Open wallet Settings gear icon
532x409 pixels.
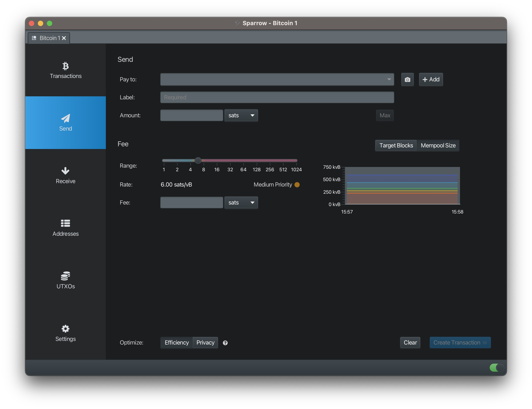[65, 329]
